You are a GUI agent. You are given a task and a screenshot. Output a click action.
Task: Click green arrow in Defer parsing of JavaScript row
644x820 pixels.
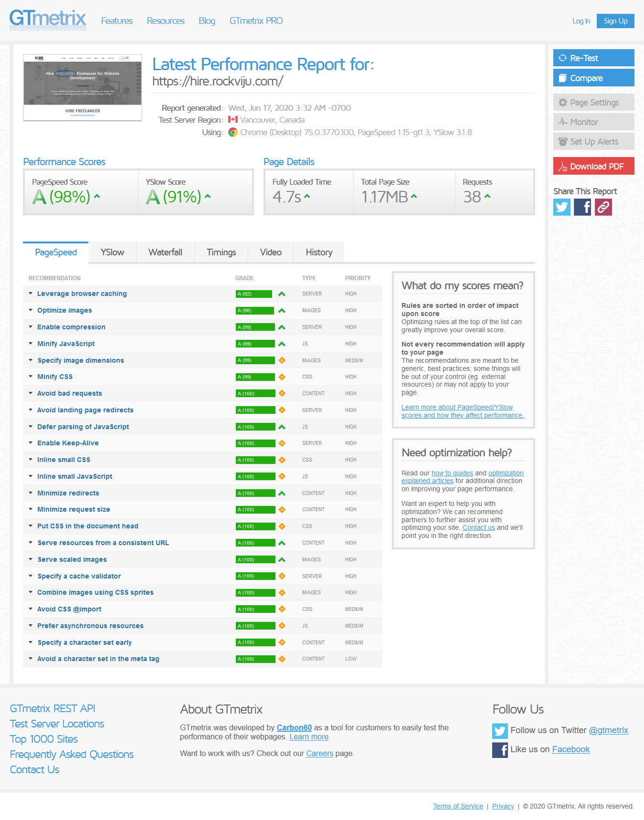click(x=282, y=427)
